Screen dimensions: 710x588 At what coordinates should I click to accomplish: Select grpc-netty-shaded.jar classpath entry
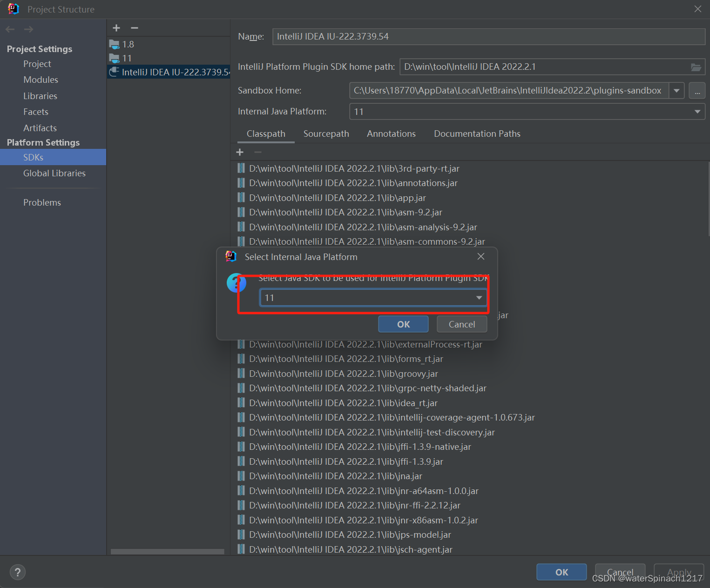coord(368,388)
